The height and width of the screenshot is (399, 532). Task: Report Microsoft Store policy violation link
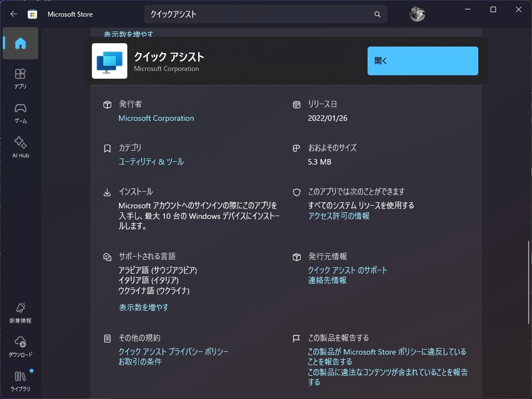pyautogui.click(x=387, y=356)
